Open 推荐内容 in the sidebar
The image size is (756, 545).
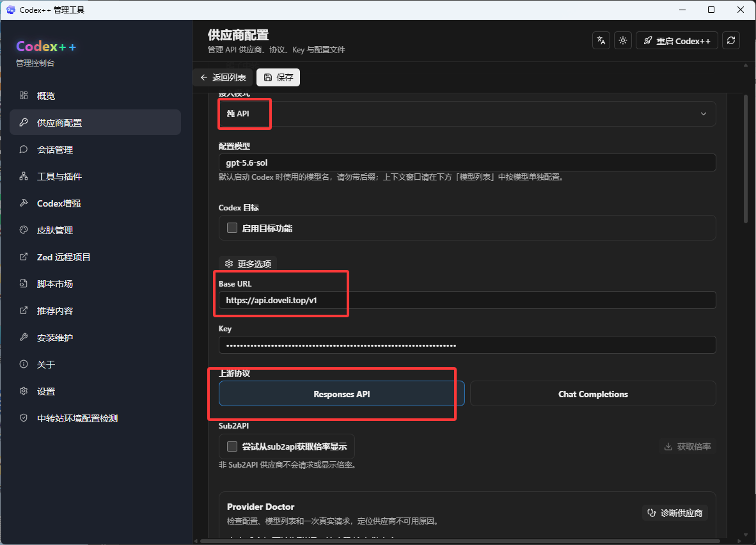(95, 311)
